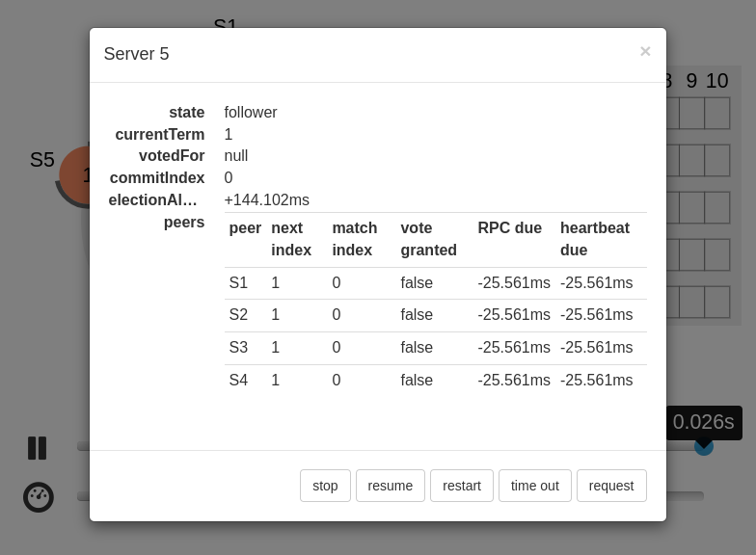Click the stop button

[x=325, y=486]
